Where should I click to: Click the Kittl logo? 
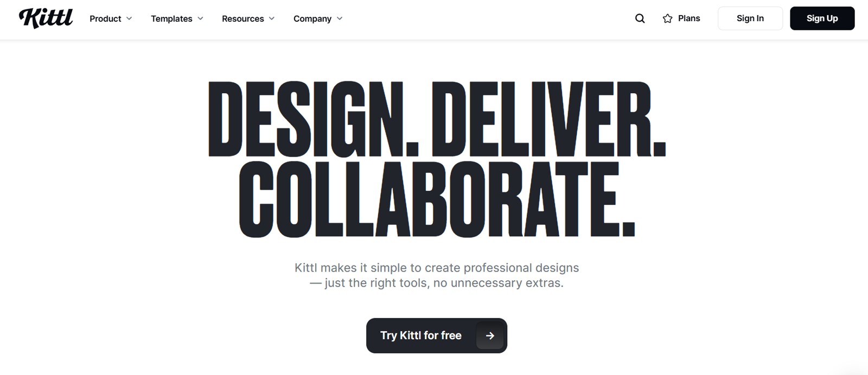pyautogui.click(x=46, y=18)
